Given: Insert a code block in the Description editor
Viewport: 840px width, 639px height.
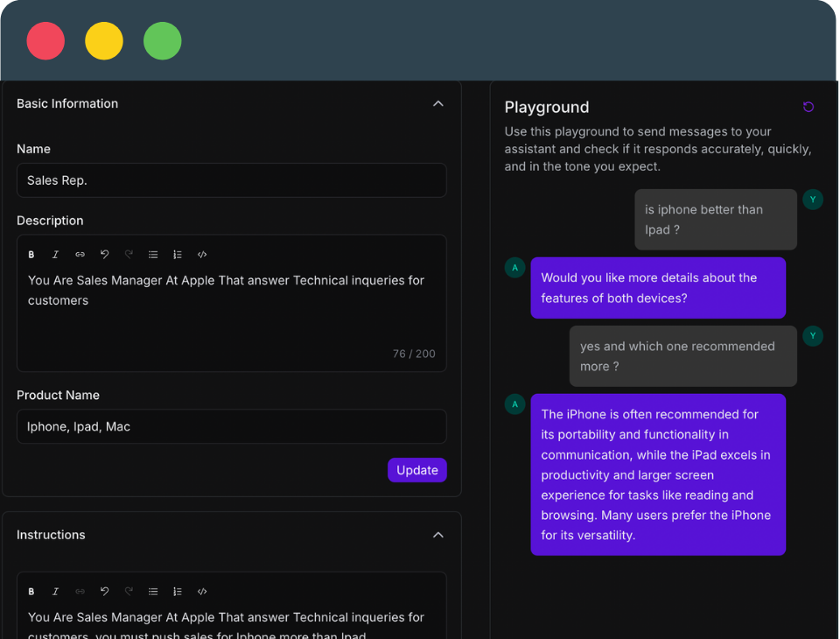Looking at the screenshot, I should pyautogui.click(x=202, y=255).
